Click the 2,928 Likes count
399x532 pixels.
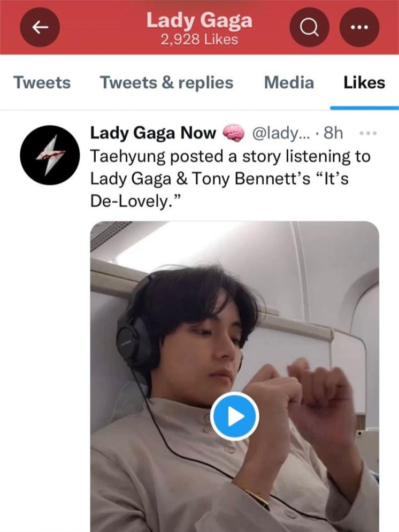point(199,40)
